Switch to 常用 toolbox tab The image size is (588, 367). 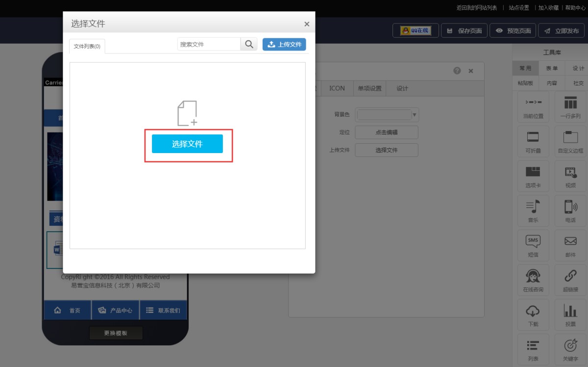[525, 68]
